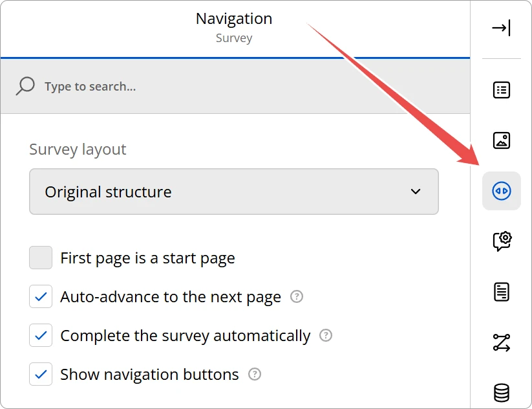The width and height of the screenshot is (532, 409).
Task: Open the Logic flow arrows icon
Action: point(501,342)
